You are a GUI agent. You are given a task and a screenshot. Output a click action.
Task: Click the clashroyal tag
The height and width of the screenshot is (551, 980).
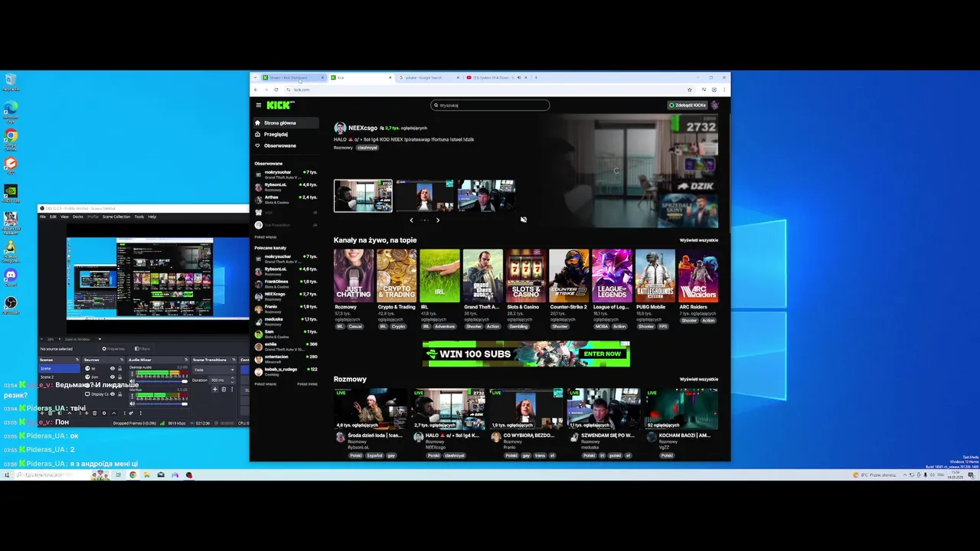pos(367,148)
